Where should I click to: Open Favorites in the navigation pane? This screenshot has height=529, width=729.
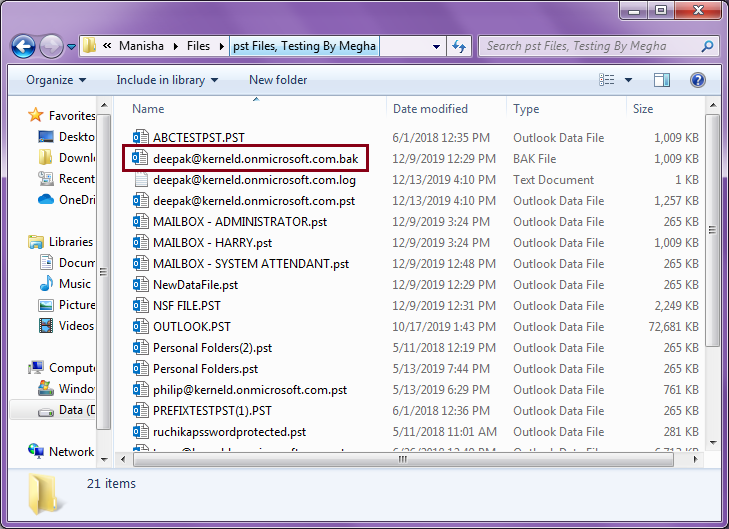[61, 115]
